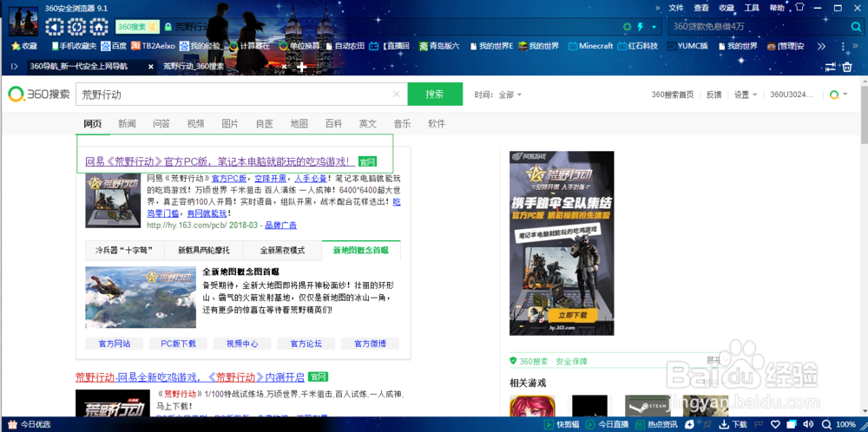
Task: Close the 360导航 tab
Action: pos(150,67)
